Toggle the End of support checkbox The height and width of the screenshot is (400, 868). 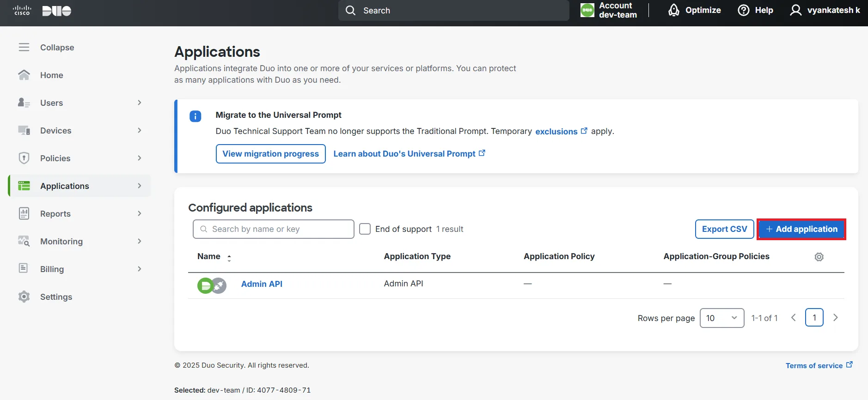pos(365,229)
